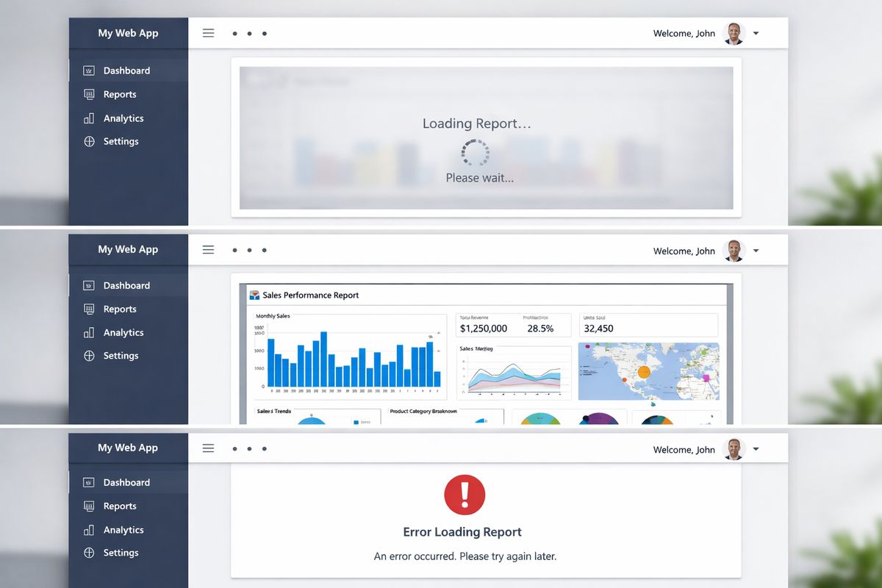Click the 'Sales Performance Report' heading

coord(311,295)
